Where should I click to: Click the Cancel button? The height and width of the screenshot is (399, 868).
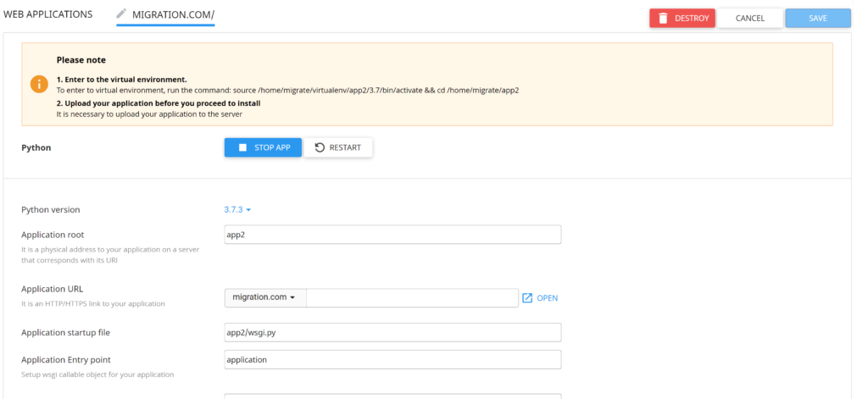(750, 19)
